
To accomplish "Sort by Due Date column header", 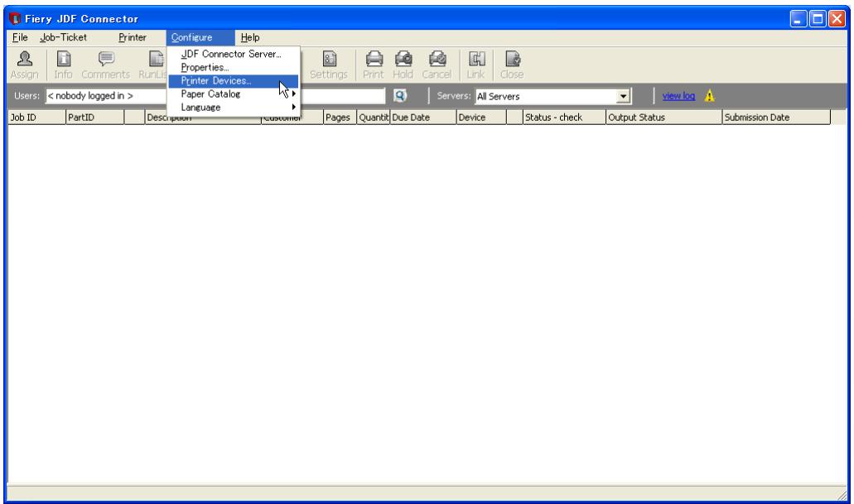I will (422, 118).
